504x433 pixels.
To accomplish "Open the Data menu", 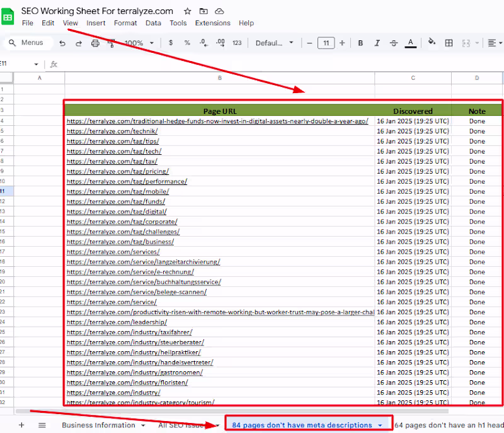I will (x=153, y=23).
